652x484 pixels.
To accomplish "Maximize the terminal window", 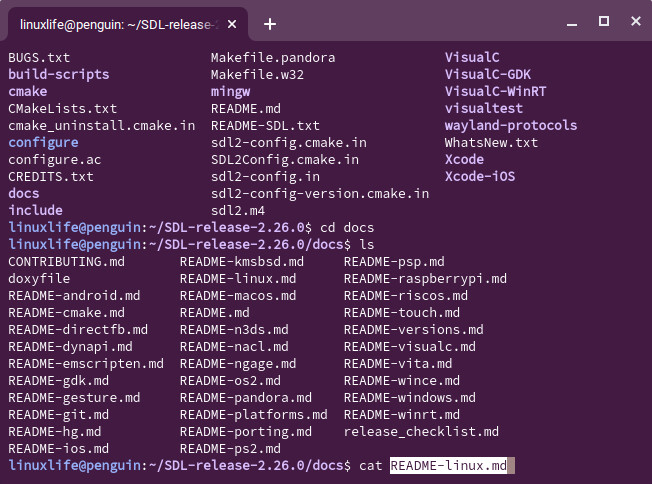I will point(603,21).
